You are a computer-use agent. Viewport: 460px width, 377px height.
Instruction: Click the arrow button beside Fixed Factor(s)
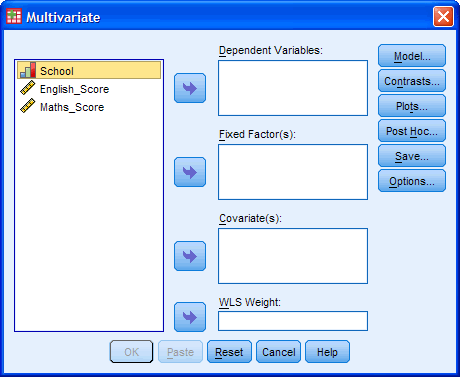coord(190,172)
